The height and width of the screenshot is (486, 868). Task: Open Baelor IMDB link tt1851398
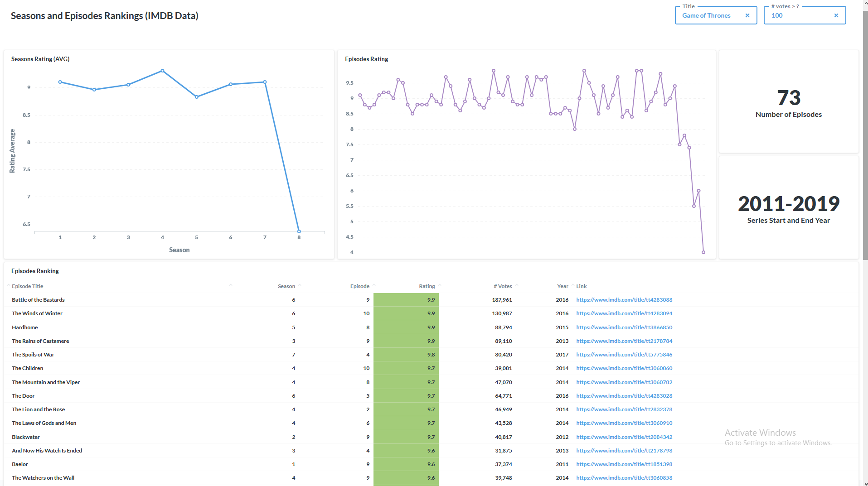624,464
